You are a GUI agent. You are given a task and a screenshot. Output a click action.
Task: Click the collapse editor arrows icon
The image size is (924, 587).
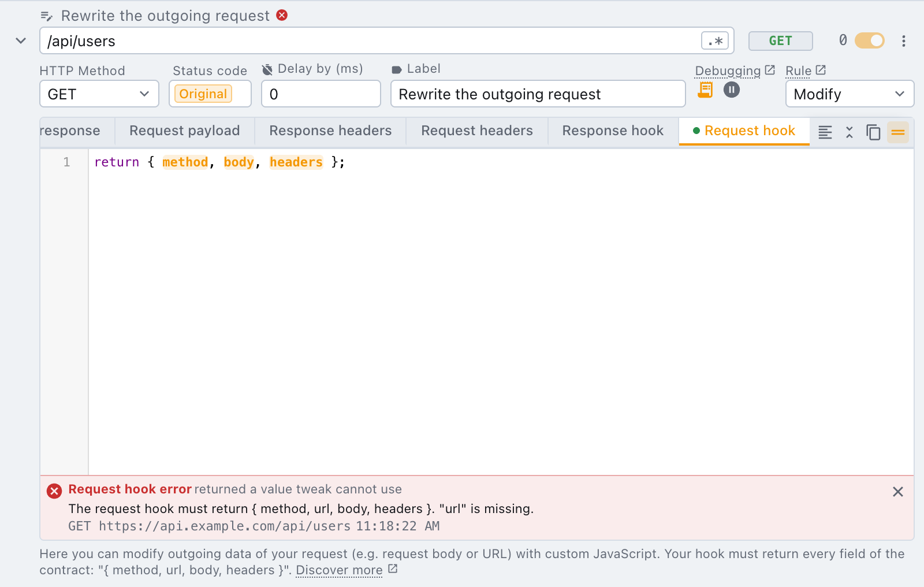point(850,132)
